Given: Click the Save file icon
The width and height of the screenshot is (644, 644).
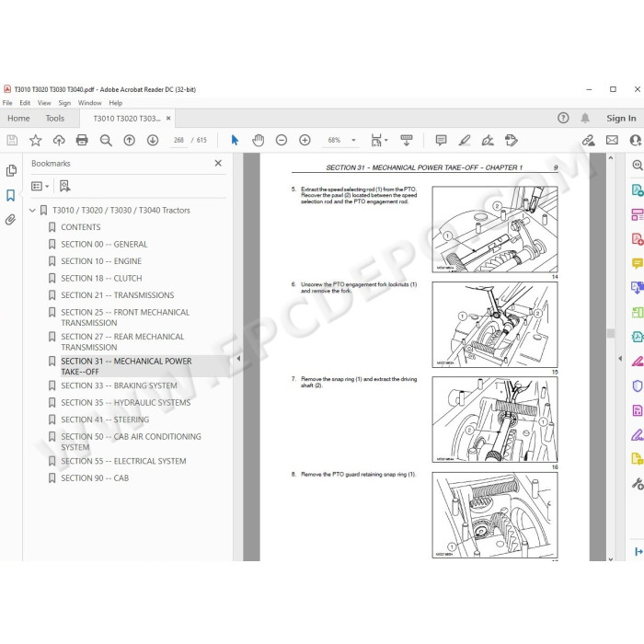Looking at the screenshot, I should [12, 141].
